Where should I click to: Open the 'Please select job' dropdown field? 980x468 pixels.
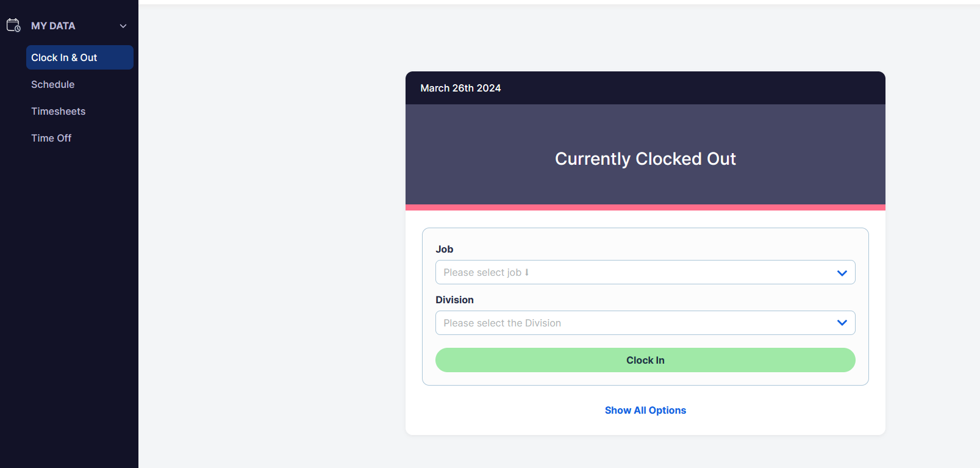[x=645, y=272]
